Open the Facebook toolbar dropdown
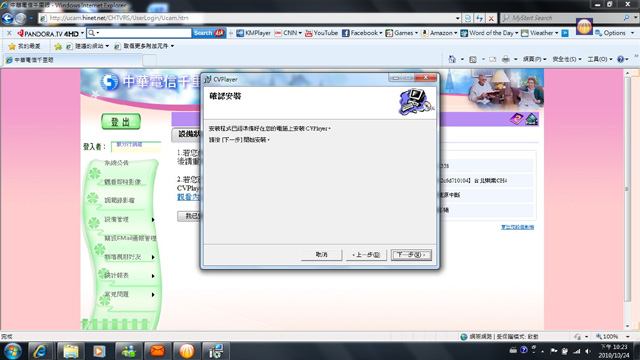Viewport: 640px width, 360px height. coord(381,33)
